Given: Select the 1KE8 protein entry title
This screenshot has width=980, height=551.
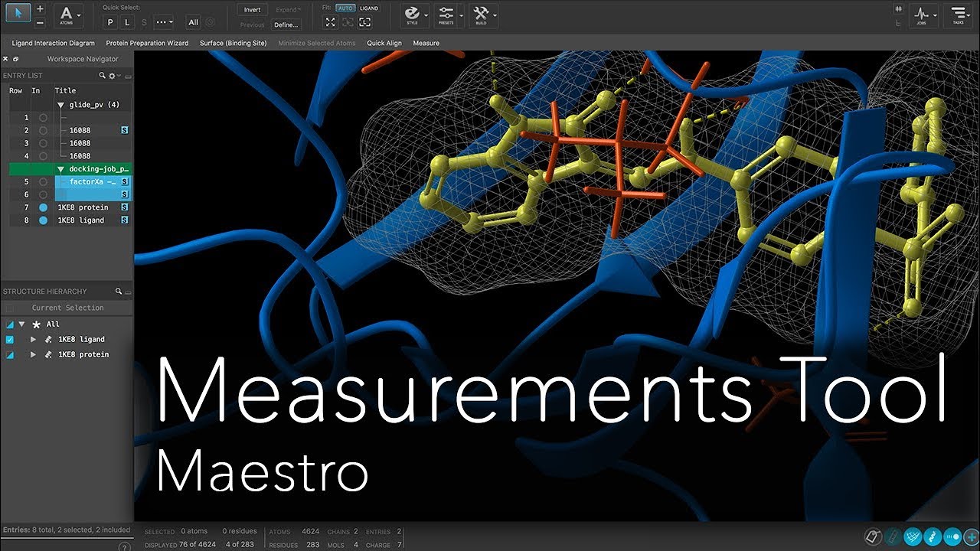Looking at the screenshot, I should (x=83, y=207).
